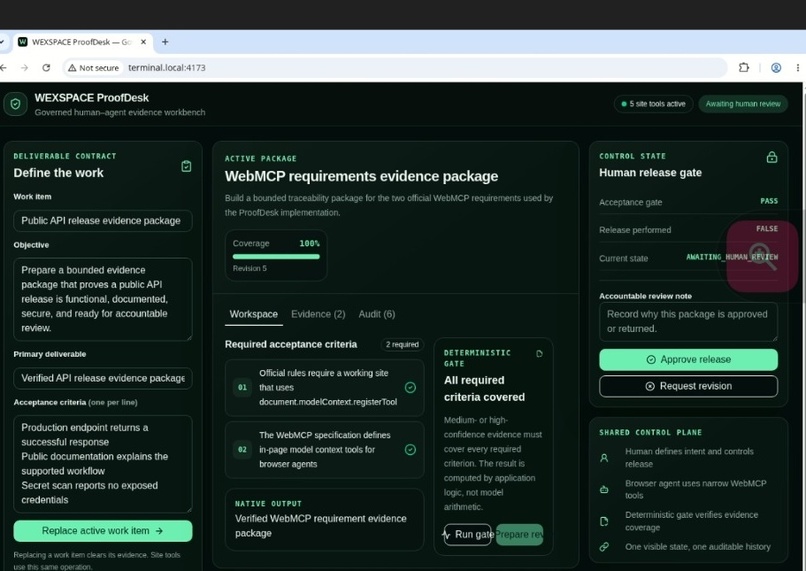Click the Run gate button

click(x=468, y=535)
